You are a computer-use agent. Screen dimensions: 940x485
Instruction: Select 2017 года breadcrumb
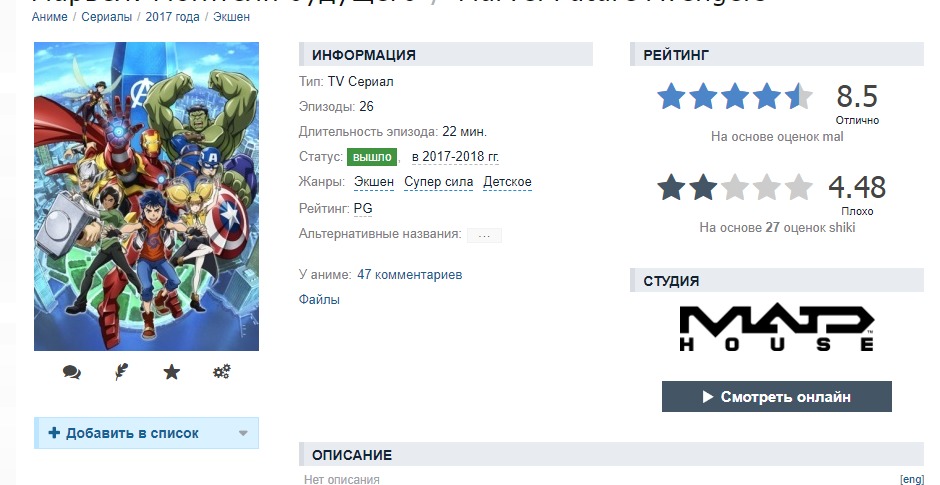[x=173, y=17]
